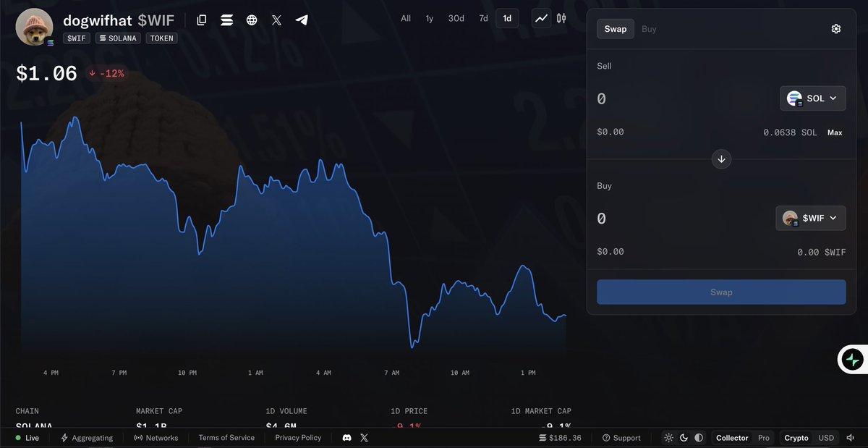Copy the dogwifhat token address
Image resolution: width=868 pixels, height=448 pixels.
pyautogui.click(x=202, y=20)
